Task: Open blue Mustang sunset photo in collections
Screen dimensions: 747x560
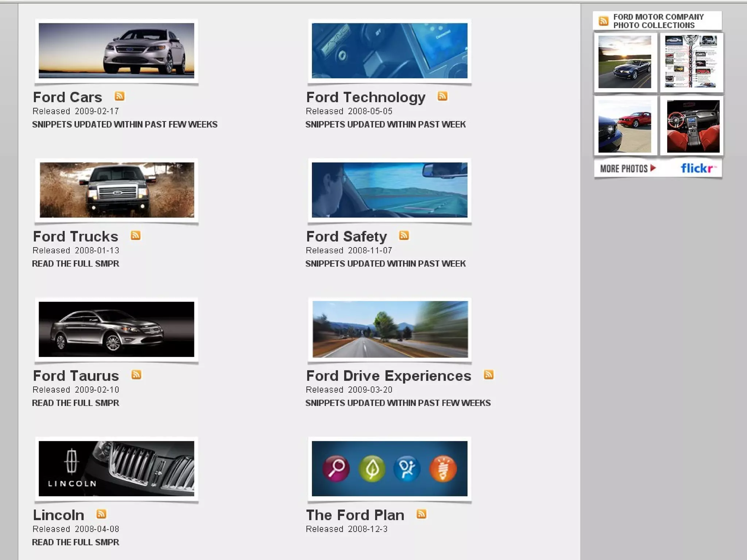Action: pos(624,62)
